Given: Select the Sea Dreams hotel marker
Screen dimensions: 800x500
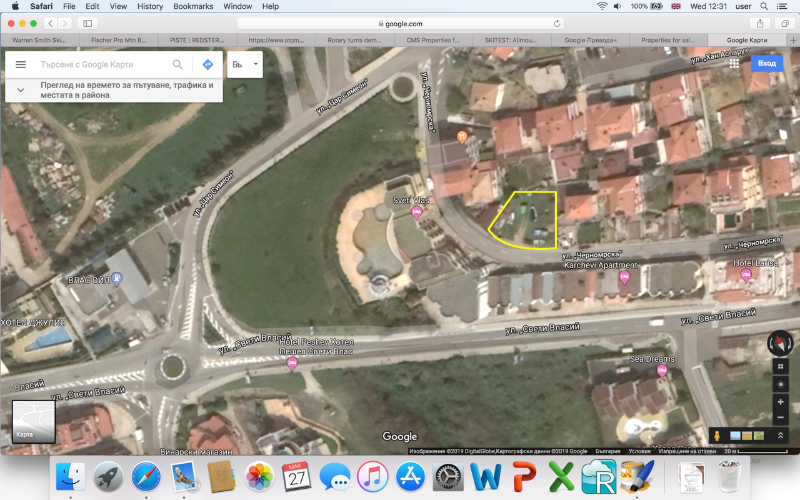Looking at the screenshot, I should pyautogui.click(x=661, y=370).
